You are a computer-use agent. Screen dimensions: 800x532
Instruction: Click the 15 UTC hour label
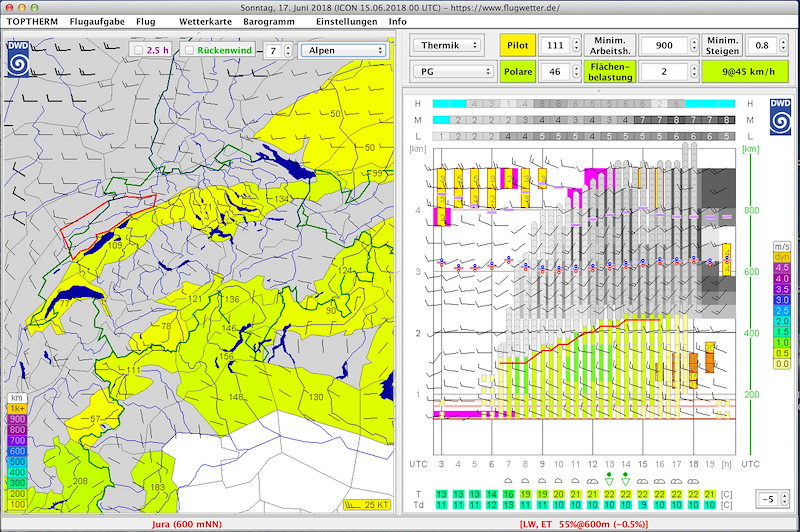click(642, 464)
